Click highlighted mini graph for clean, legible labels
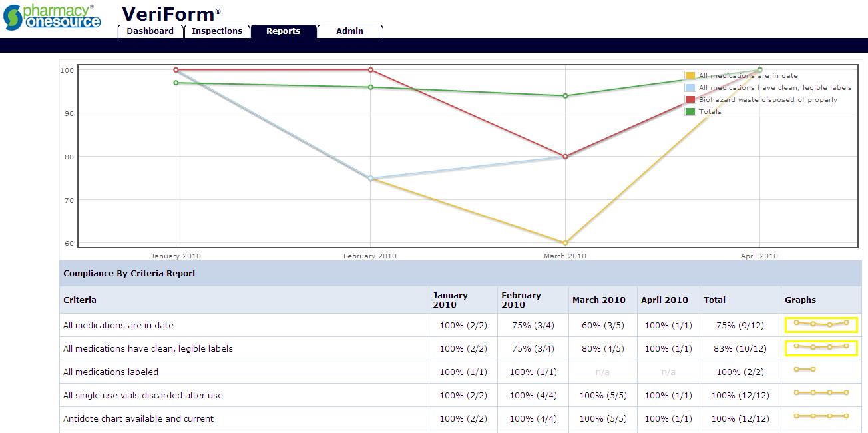This screenshot has height=433, width=868. (821, 348)
